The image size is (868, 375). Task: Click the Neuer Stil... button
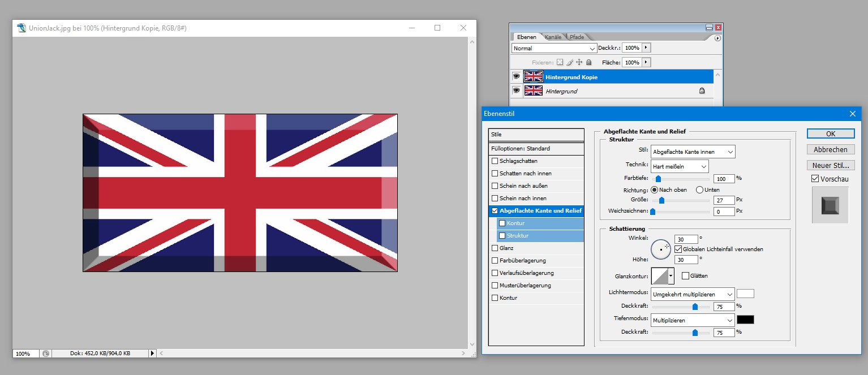coord(830,166)
